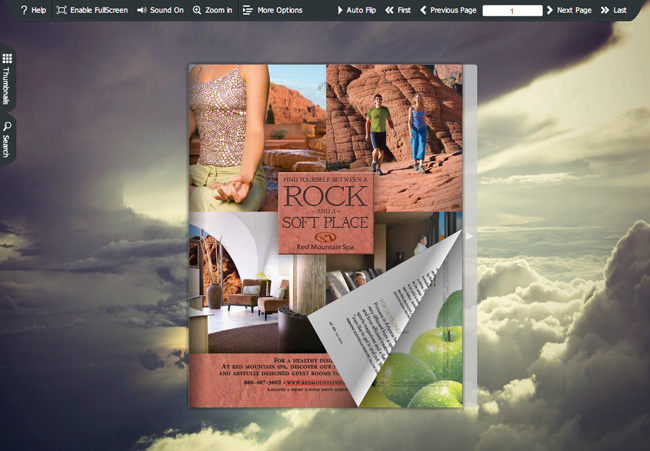
Task: Toggle the Sound On speaker icon
Action: 142,10
